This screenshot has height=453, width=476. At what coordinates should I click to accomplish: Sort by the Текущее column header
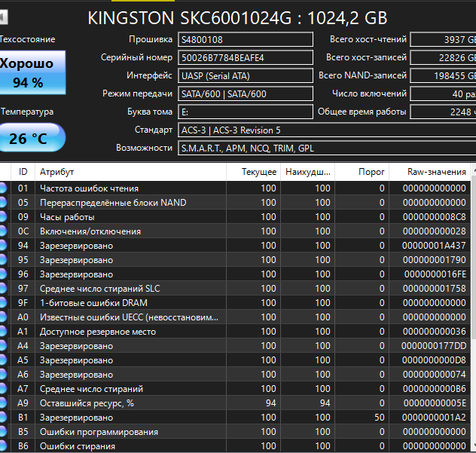(x=254, y=172)
